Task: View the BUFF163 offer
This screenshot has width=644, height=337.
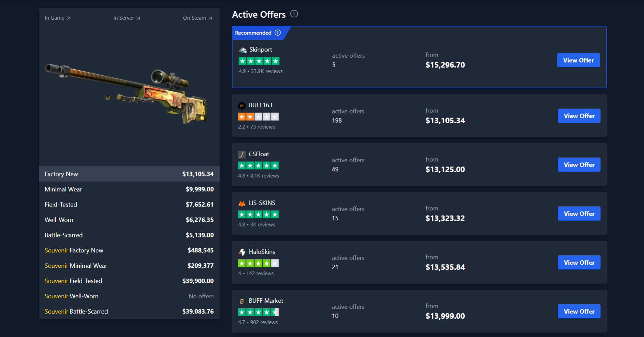Action: coord(579,116)
